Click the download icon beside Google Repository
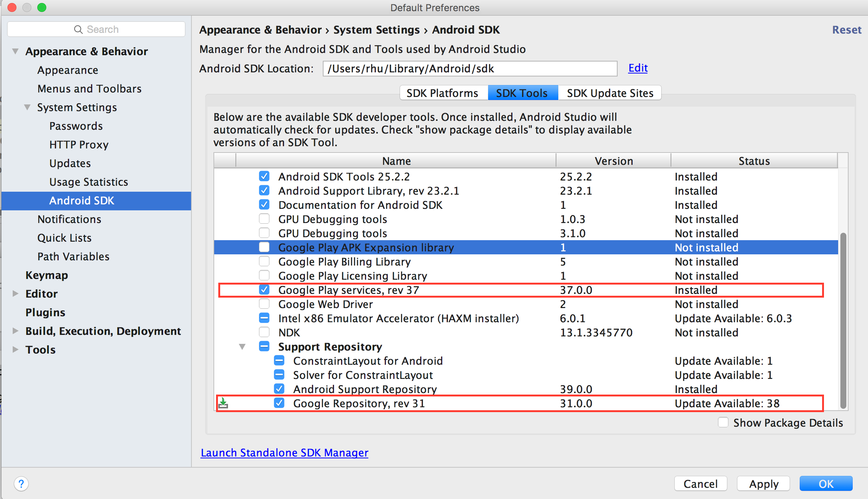Viewport: 868px width, 499px height. 223,403
